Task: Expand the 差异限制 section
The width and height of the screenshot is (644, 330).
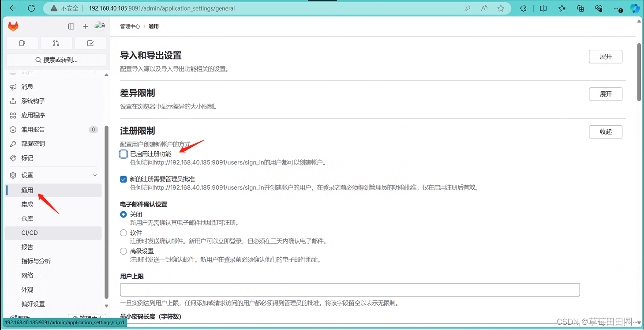Action: coord(606,94)
